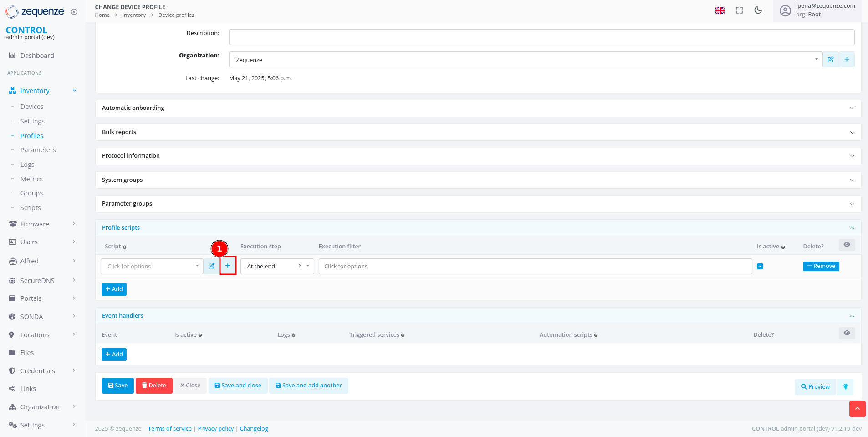
Task: Open the Organization dropdown
Action: click(526, 60)
